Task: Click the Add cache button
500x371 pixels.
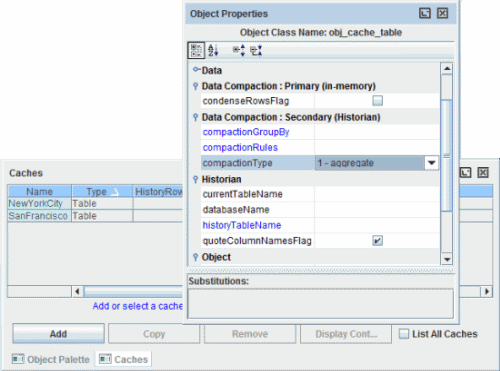Action: pos(58,334)
